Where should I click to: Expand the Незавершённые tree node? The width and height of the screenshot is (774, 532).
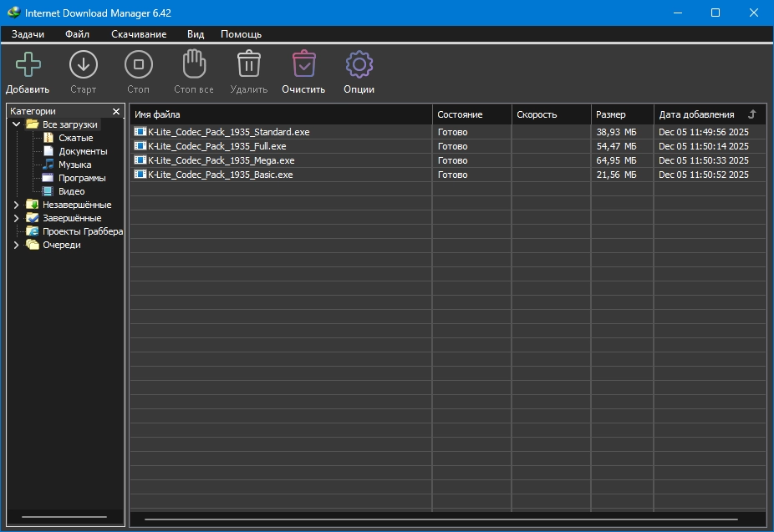point(16,205)
